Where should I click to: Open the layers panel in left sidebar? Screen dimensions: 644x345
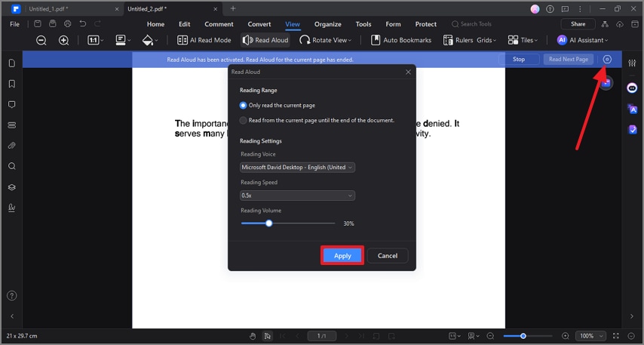(12, 187)
